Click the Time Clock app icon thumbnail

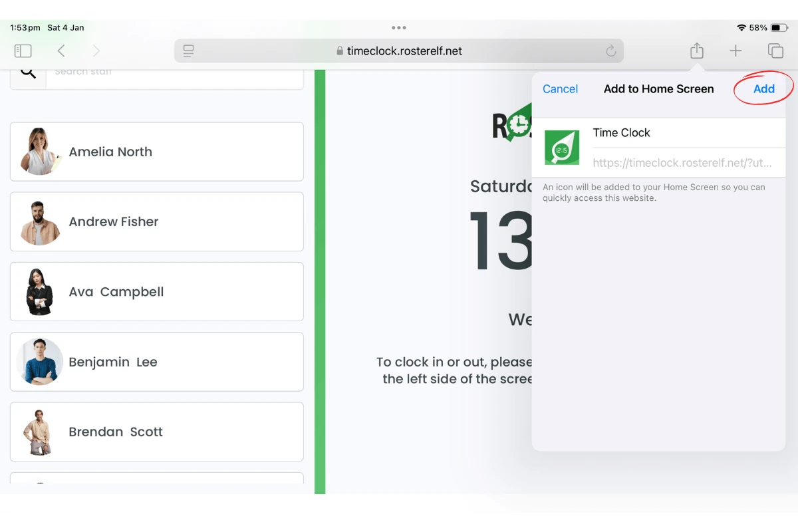(x=562, y=148)
